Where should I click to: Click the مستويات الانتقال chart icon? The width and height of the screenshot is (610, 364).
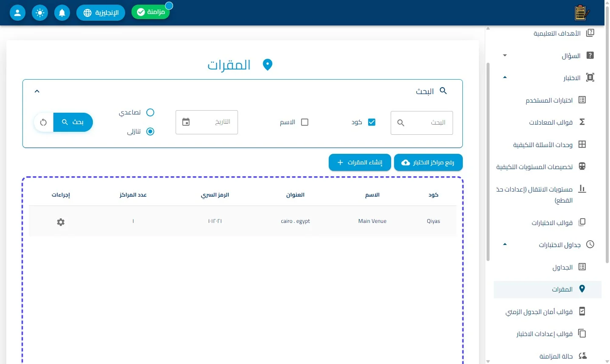click(x=582, y=189)
